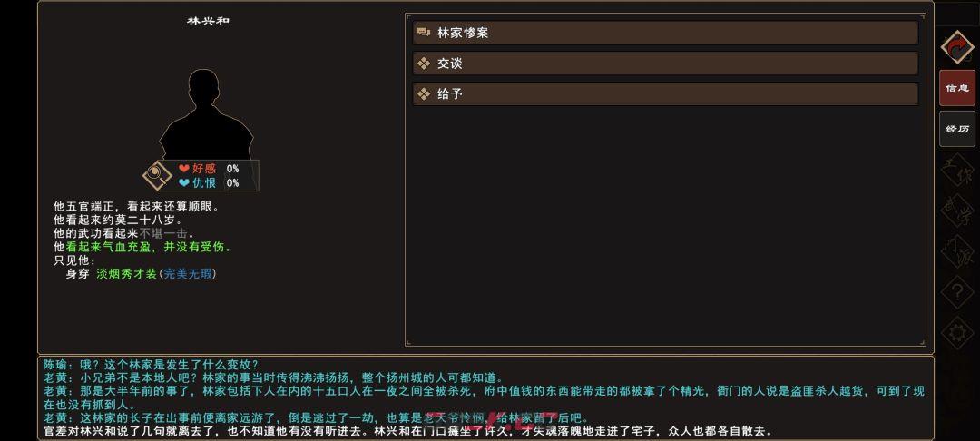Click the NPC silhouette portrait

206,114
